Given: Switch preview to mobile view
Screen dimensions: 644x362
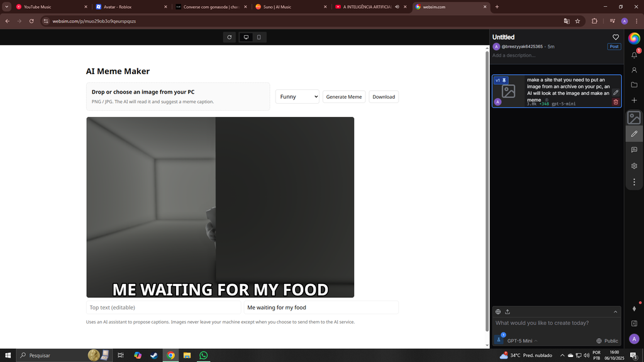Looking at the screenshot, I should click(258, 37).
